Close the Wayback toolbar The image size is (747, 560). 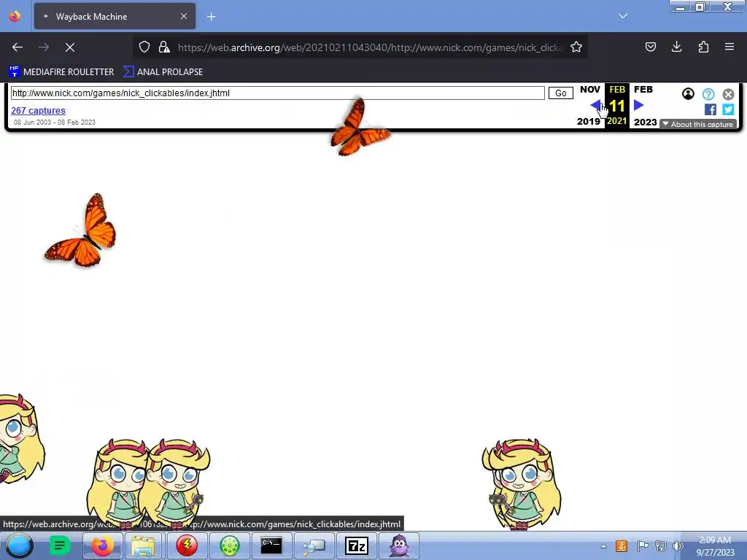click(729, 94)
